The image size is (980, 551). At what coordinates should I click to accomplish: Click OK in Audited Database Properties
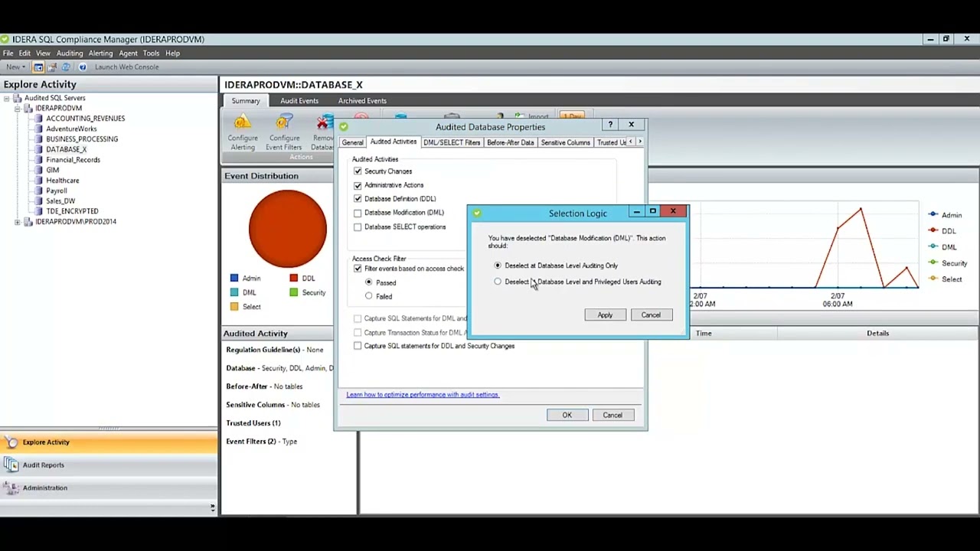click(x=567, y=416)
